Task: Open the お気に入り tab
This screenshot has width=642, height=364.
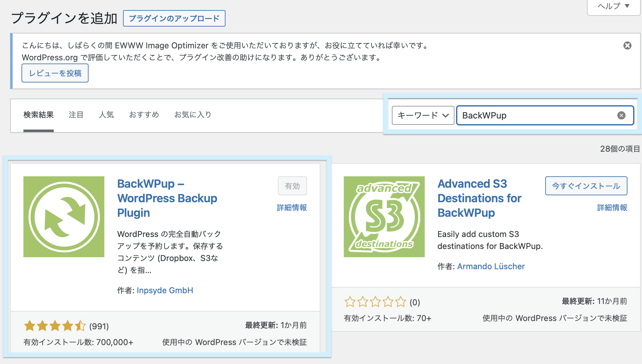Action: pyautogui.click(x=193, y=115)
